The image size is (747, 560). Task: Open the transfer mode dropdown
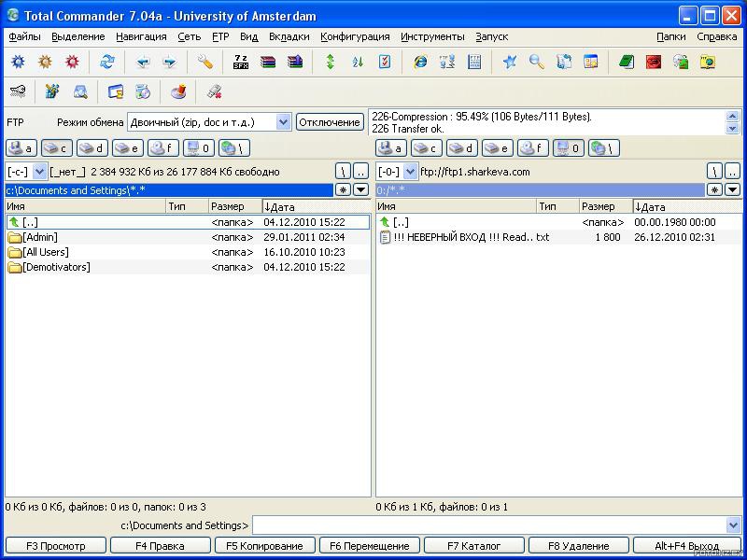pos(283,122)
